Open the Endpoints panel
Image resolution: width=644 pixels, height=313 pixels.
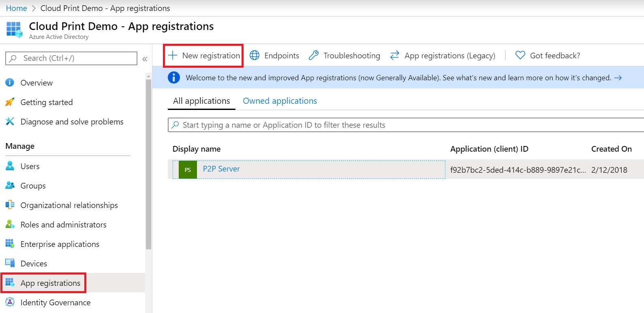(274, 56)
